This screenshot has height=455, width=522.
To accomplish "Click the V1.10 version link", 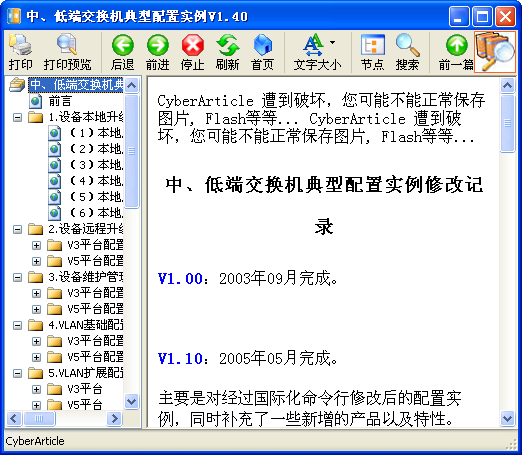I will pyautogui.click(x=180, y=359).
